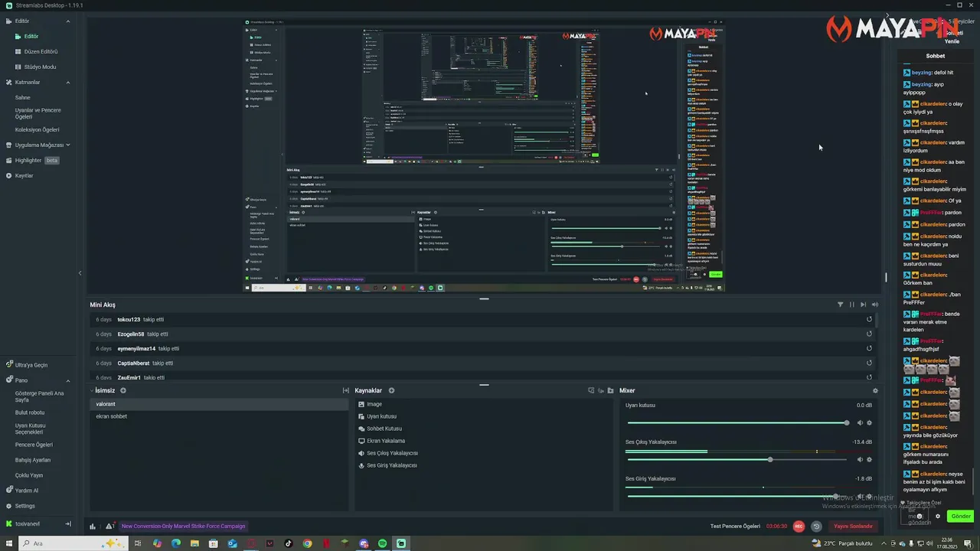Open Bahşiş Ayarları

pos(33,460)
